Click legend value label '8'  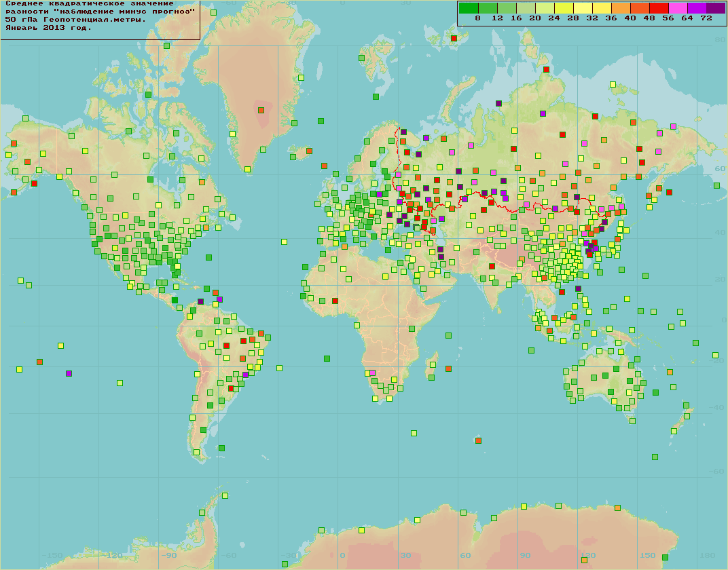coord(478,18)
